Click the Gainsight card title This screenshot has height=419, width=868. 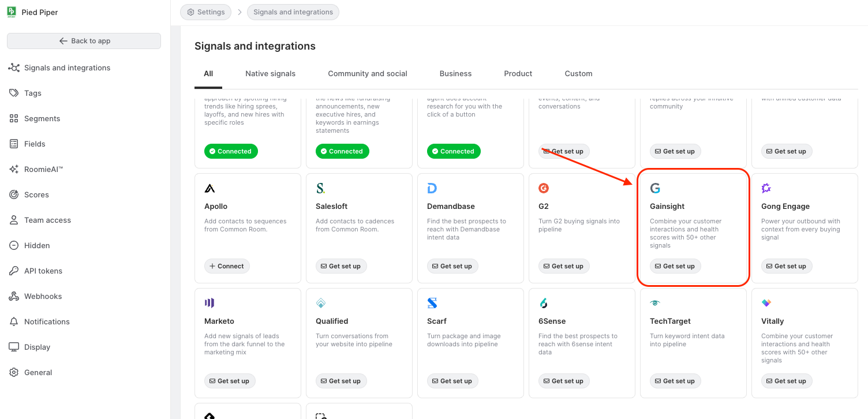(x=667, y=206)
